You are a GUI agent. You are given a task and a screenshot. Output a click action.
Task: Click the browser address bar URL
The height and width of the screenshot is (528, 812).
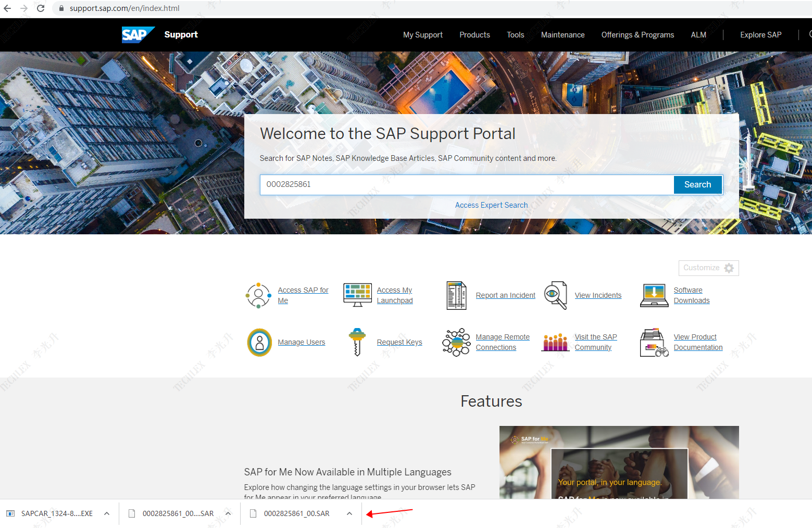pyautogui.click(x=124, y=8)
